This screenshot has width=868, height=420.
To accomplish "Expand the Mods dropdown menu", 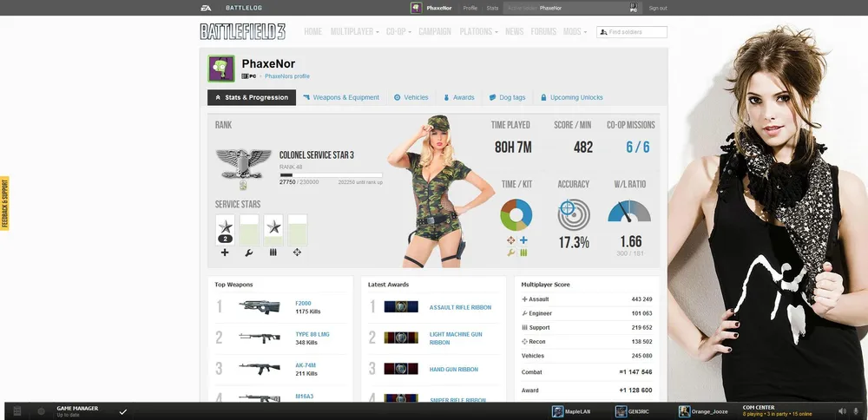I will (575, 32).
